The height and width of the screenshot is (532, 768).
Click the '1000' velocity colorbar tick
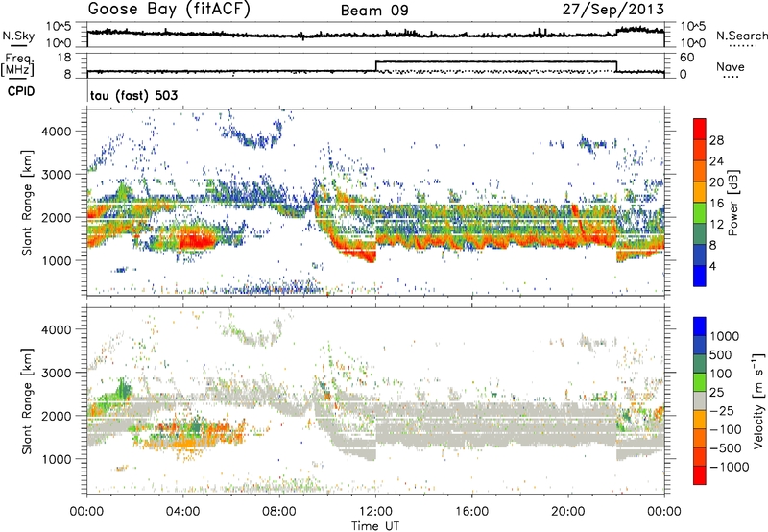pyautogui.click(x=725, y=336)
